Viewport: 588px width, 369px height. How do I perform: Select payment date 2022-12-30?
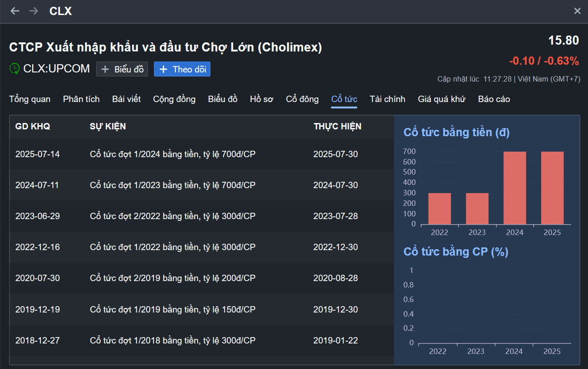336,247
